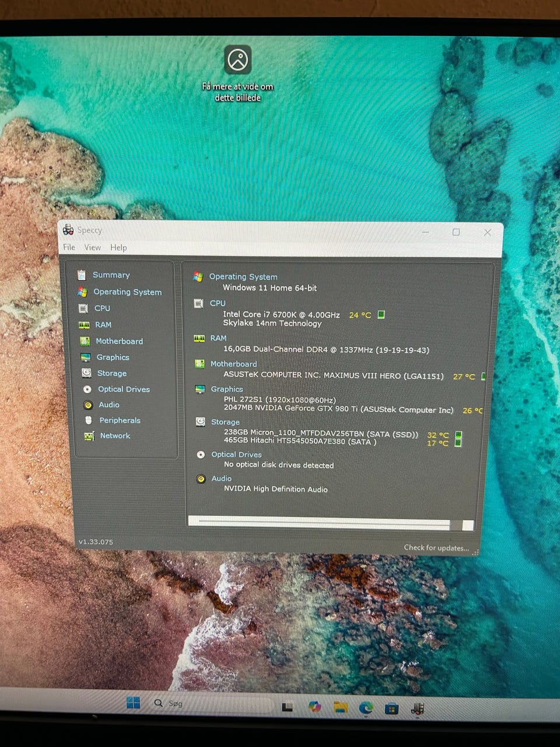
Task: Open the CPU heading link in summary
Action: (218, 303)
